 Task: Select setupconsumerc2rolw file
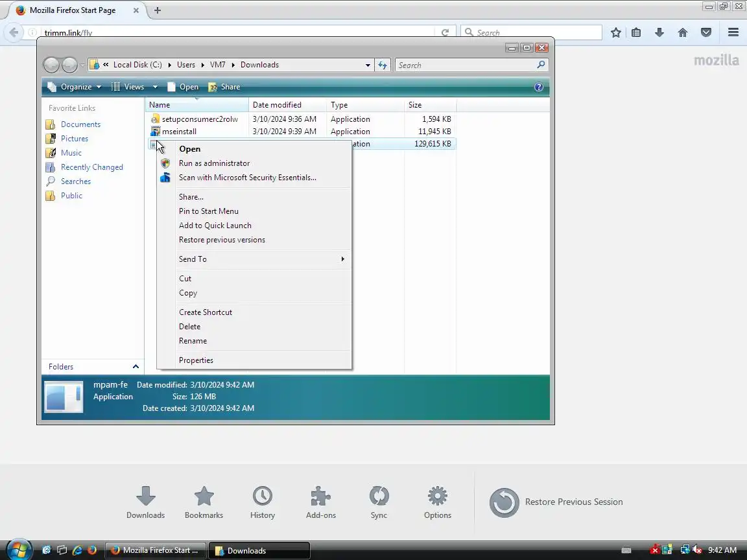coord(301,119)
